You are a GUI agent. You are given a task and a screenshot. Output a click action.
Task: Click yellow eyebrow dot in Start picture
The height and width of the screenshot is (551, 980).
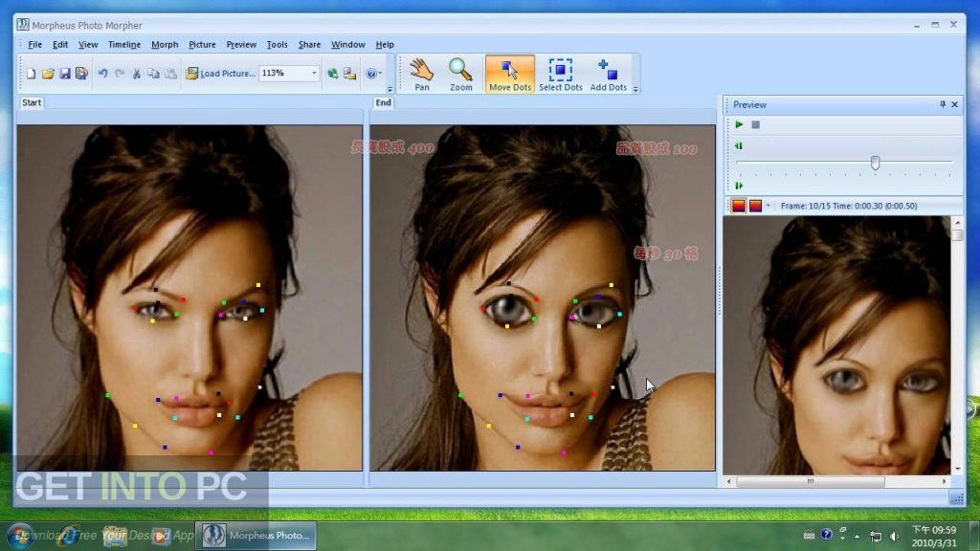258,285
